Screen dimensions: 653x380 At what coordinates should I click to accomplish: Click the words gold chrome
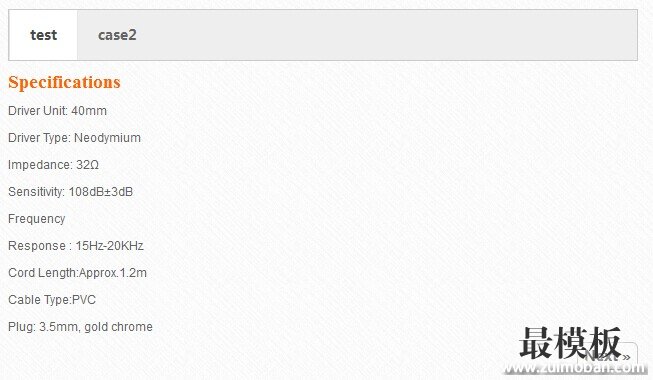click(118, 327)
